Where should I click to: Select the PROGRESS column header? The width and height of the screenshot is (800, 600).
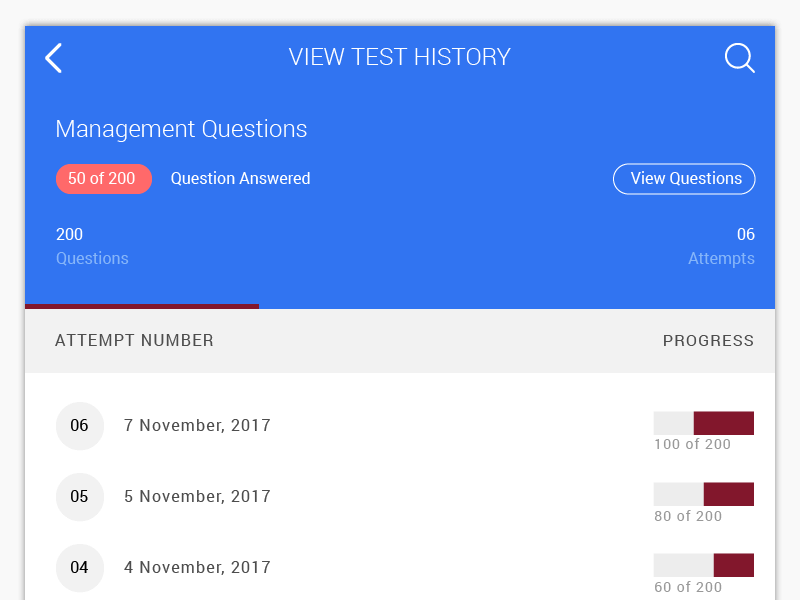pos(708,340)
